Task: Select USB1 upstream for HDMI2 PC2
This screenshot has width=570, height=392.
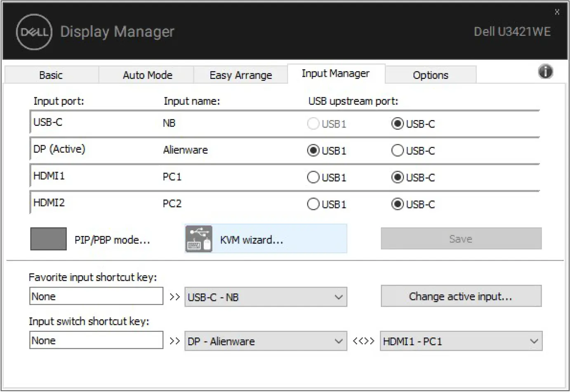Action: [x=313, y=204]
